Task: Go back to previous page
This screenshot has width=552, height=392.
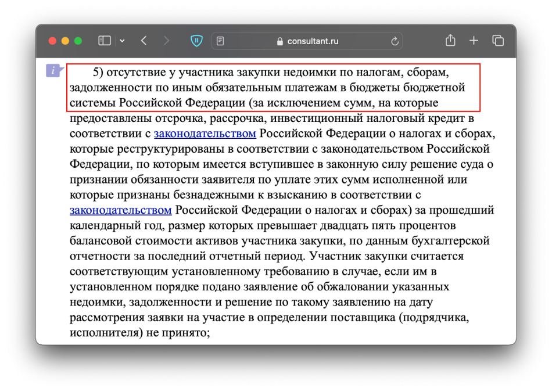Action: (144, 41)
